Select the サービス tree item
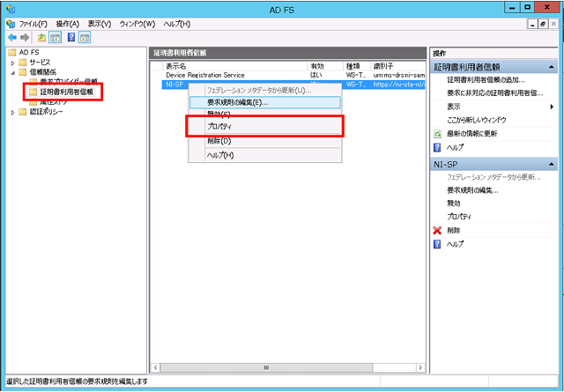 click(x=40, y=63)
